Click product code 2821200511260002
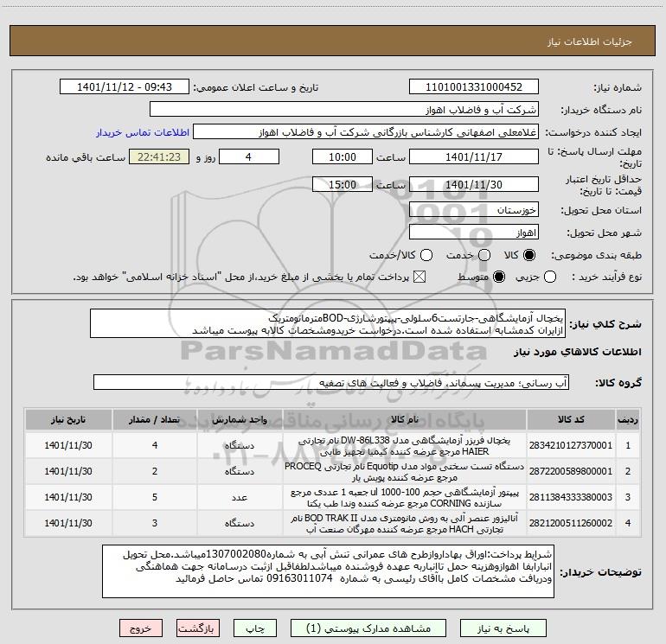 571,523
